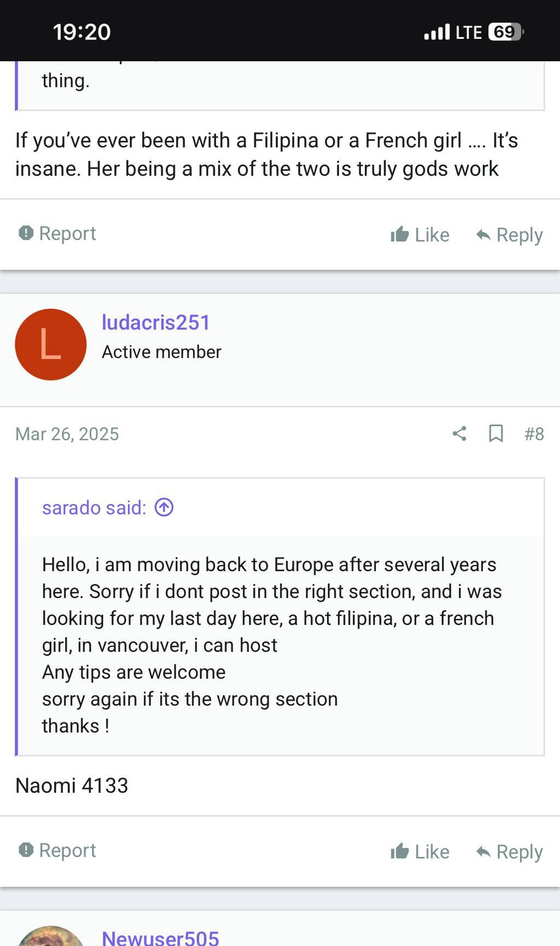Screen dimensions: 560x946
Task: Reply to the Naomi 4133 post
Action: pyautogui.click(x=509, y=852)
